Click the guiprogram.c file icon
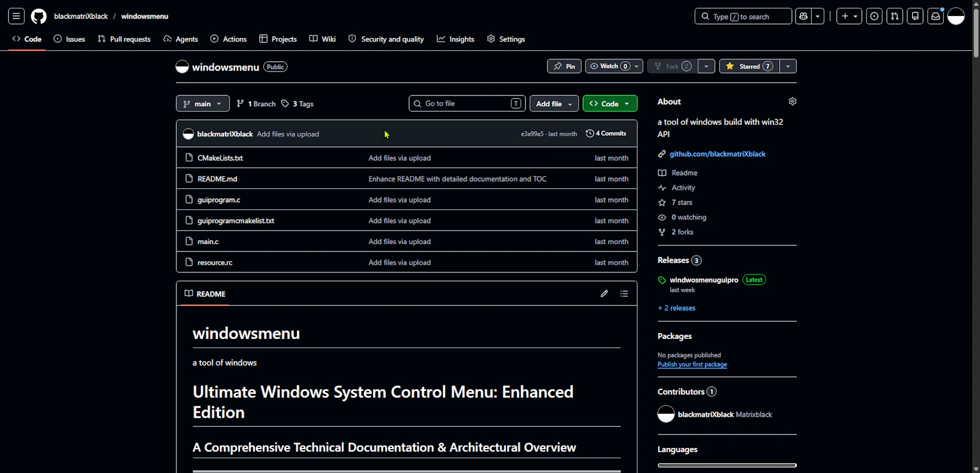980x473 pixels. [x=189, y=200]
